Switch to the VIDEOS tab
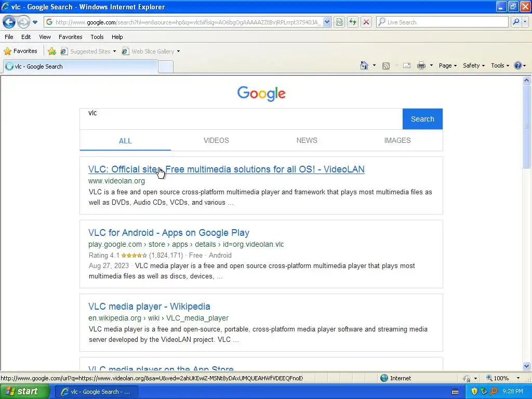This screenshot has height=399, width=532. click(x=216, y=140)
